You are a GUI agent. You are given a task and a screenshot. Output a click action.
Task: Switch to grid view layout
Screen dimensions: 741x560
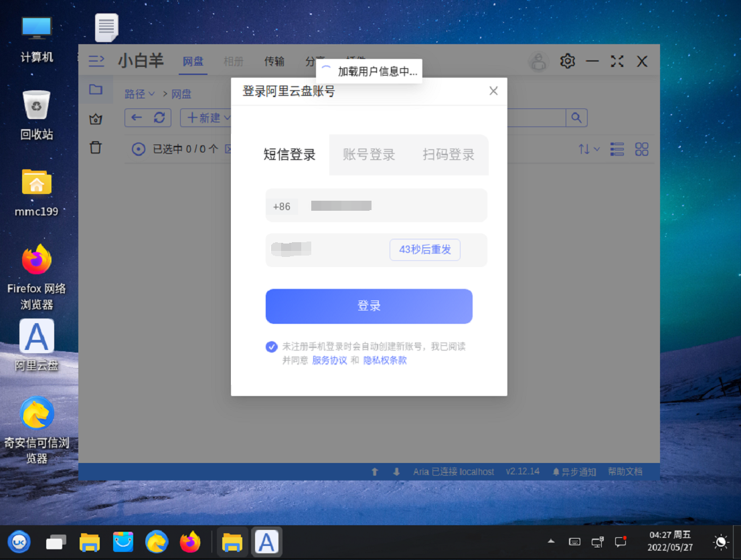pos(642,149)
